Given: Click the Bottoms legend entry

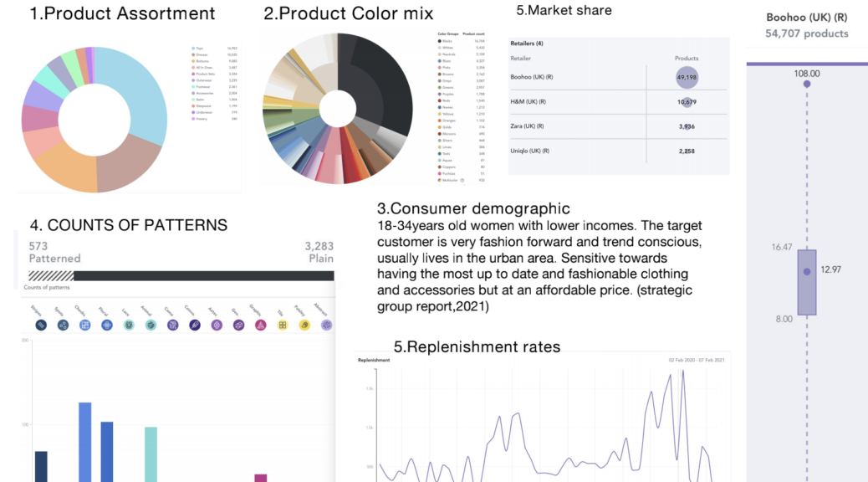Looking at the screenshot, I should pos(215,61).
